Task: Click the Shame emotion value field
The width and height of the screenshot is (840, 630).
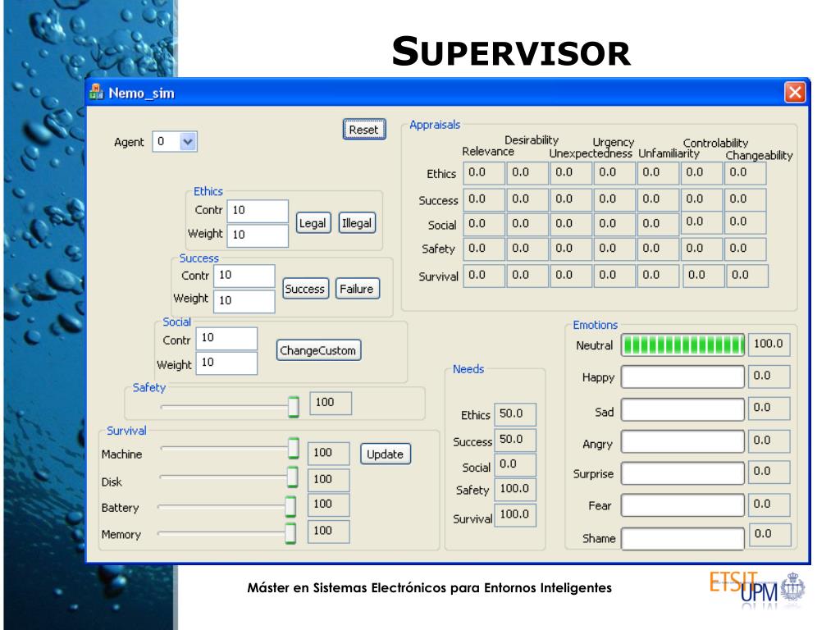Action: click(x=769, y=535)
